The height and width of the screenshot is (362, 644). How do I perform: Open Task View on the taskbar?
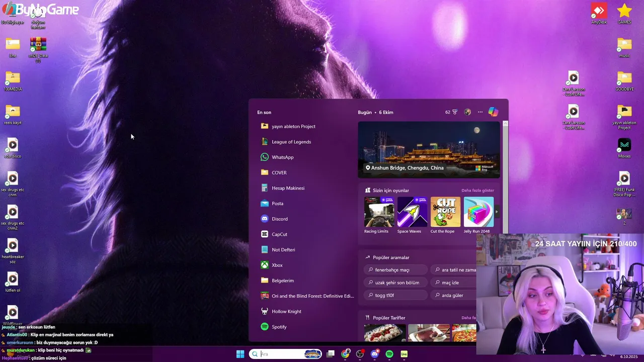331,354
